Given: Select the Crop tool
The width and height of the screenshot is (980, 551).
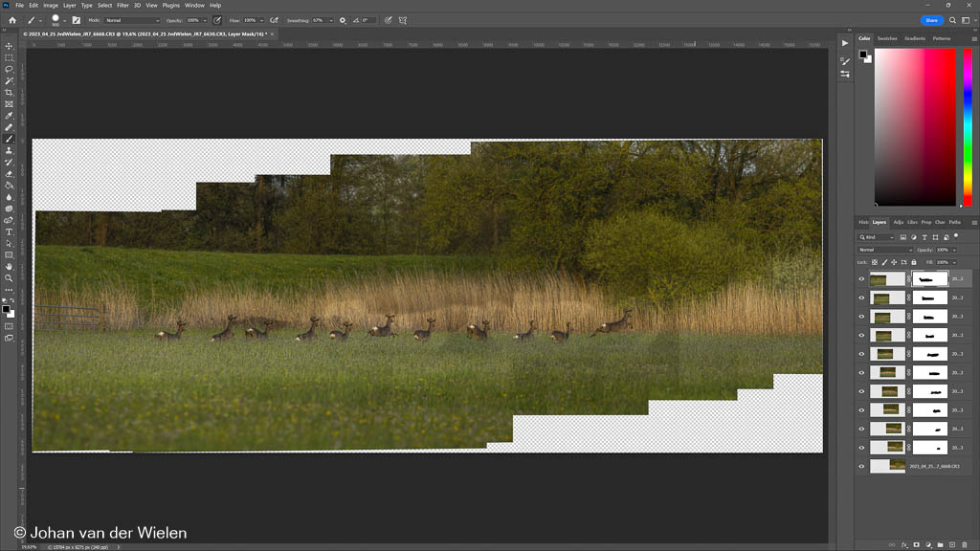Looking at the screenshot, I should click(x=9, y=92).
